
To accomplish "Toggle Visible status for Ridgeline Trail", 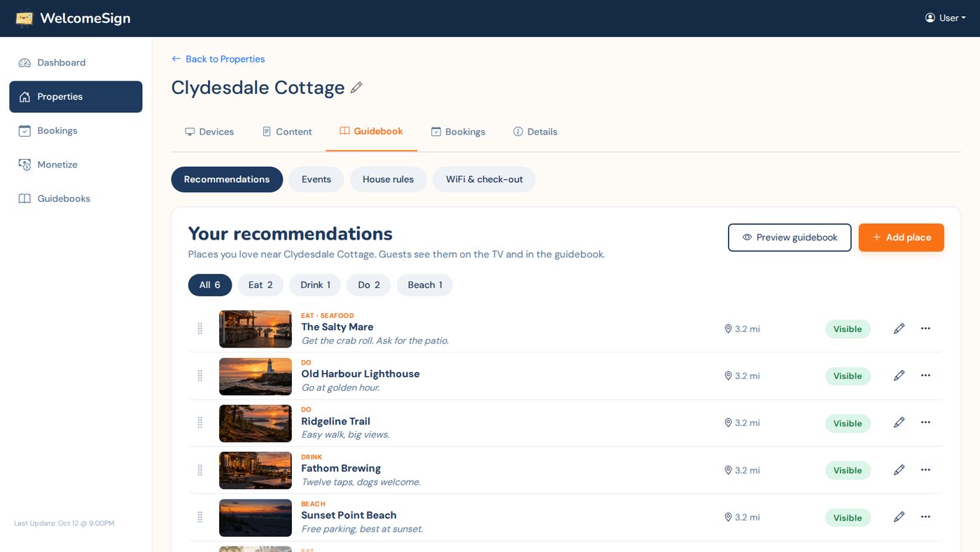I will [848, 423].
